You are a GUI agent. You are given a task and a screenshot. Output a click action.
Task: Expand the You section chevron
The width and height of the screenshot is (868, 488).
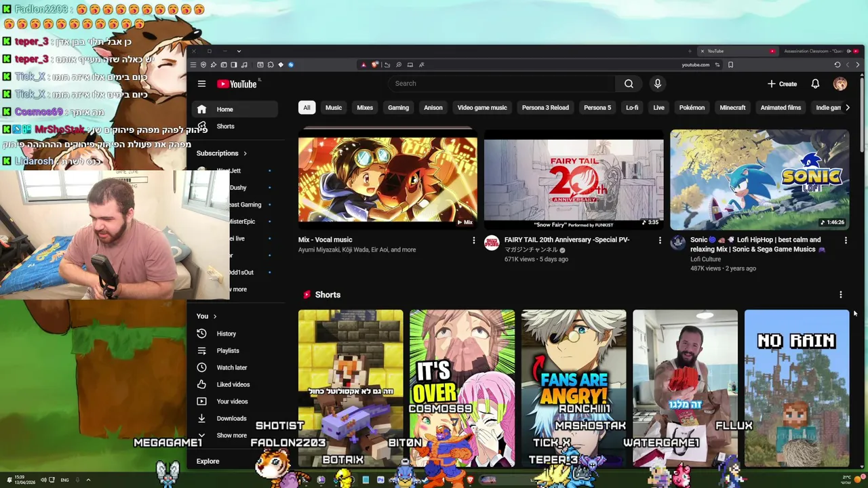[x=215, y=317]
